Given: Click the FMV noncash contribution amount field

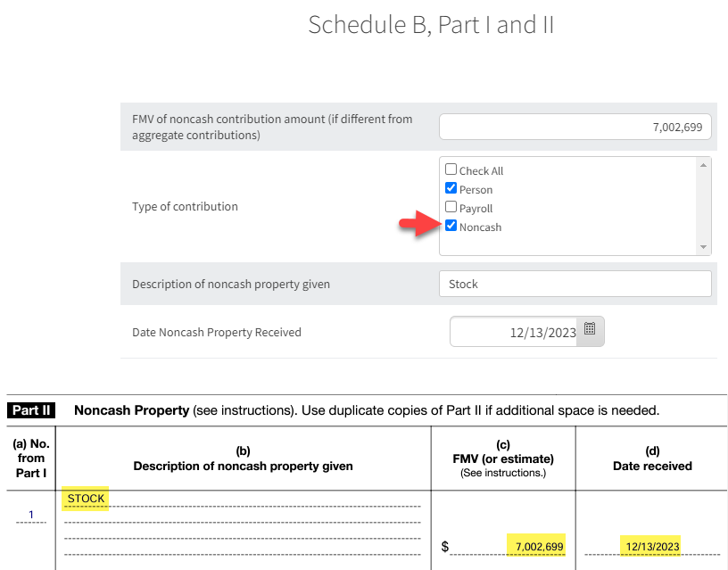Looking at the screenshot, I should [x=575, y=128].
